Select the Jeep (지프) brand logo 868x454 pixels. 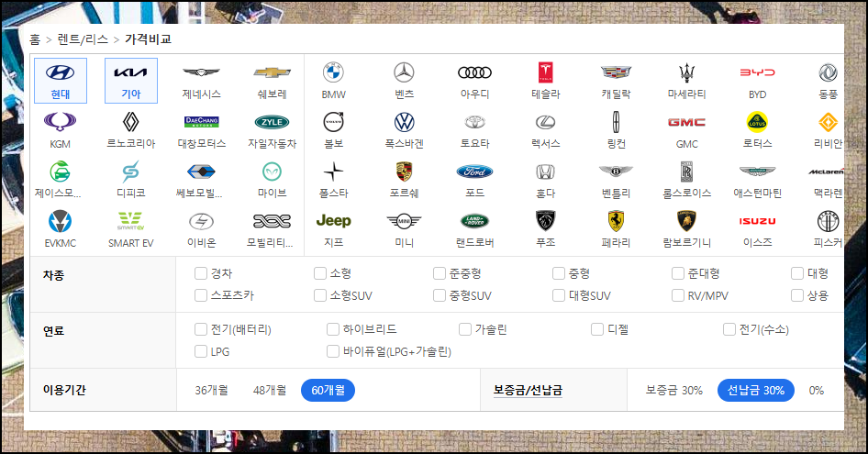click(333, 221)
